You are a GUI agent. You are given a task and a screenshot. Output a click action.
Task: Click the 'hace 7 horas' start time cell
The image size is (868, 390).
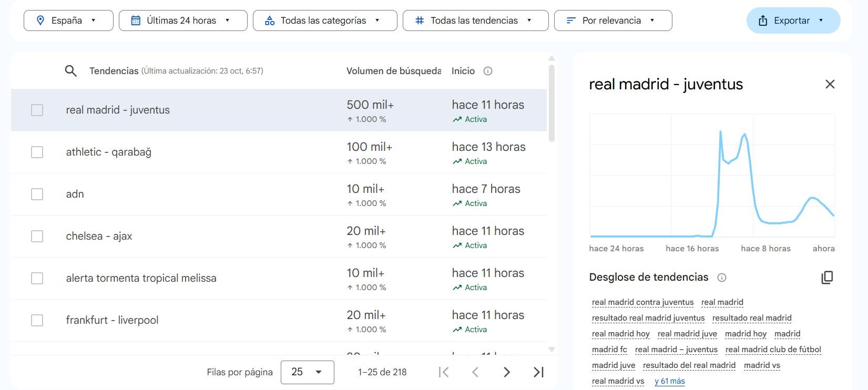(486, 189)
